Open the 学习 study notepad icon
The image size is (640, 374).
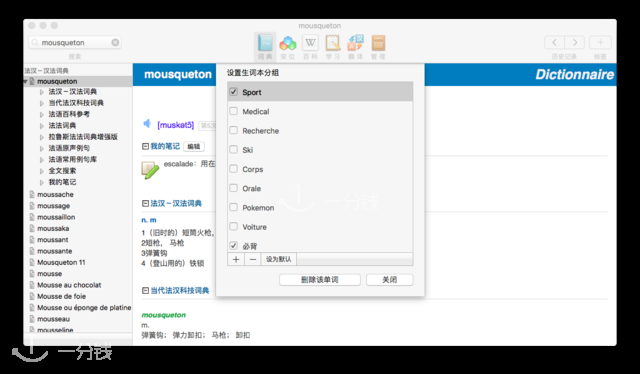click(x=333, y=43)
